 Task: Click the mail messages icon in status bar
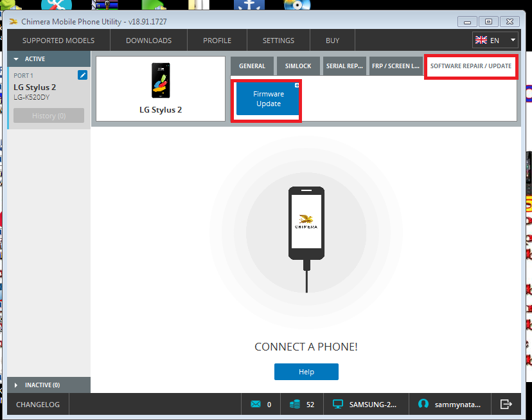256,404
